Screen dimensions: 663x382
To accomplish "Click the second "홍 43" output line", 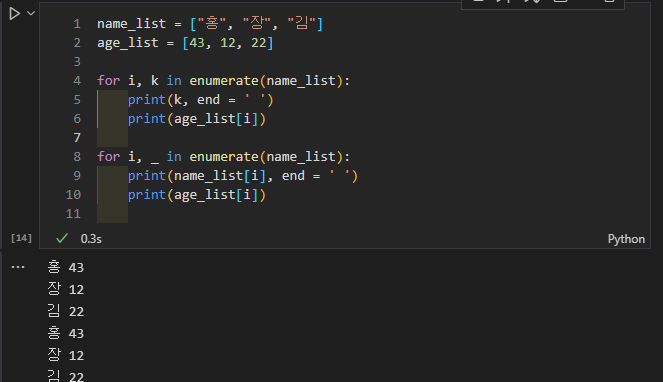I will pyautogui.click(x=66, y=333).
